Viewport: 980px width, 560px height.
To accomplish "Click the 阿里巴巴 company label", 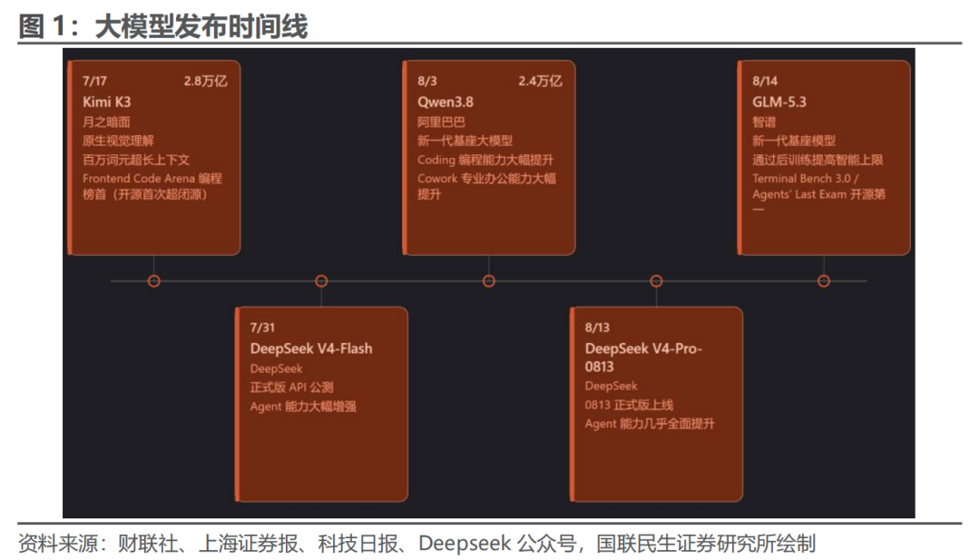I will (441, 122).
